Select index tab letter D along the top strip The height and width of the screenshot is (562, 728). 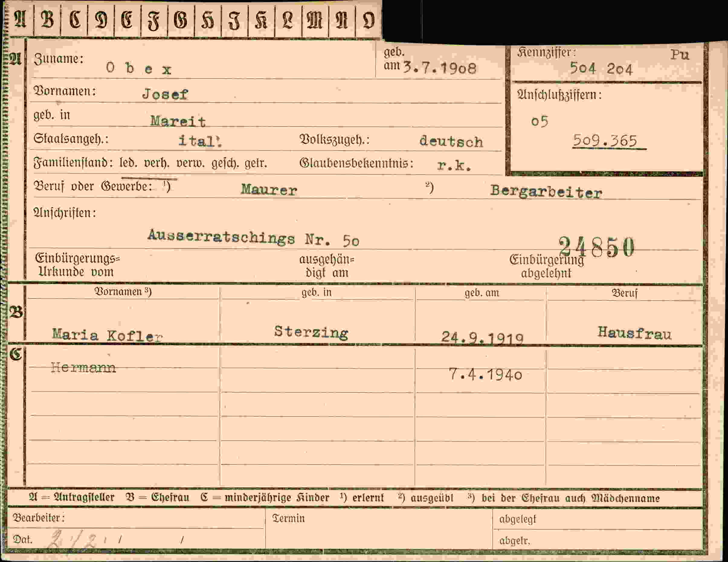[x=101, y=20]
